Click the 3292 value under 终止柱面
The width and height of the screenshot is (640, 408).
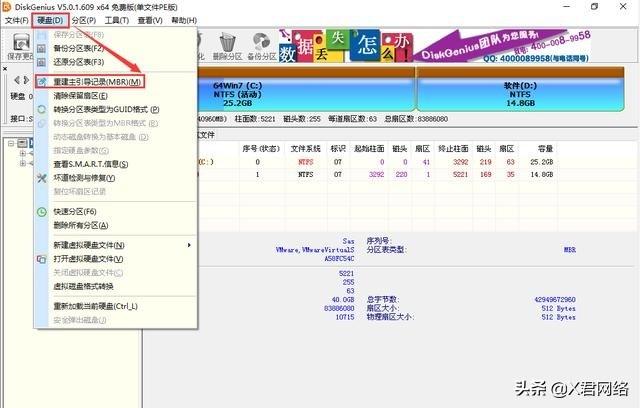coord(460,162)
